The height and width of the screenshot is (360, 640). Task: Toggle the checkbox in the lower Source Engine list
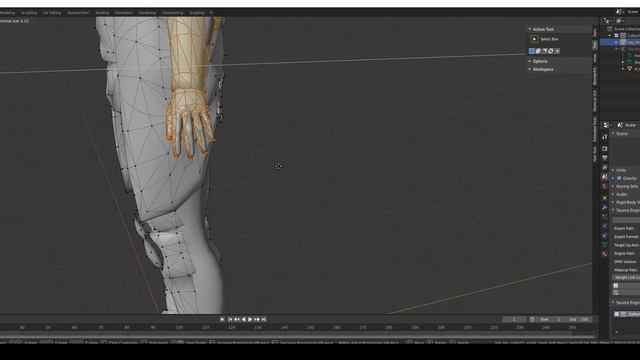click(x=617, y=314)
